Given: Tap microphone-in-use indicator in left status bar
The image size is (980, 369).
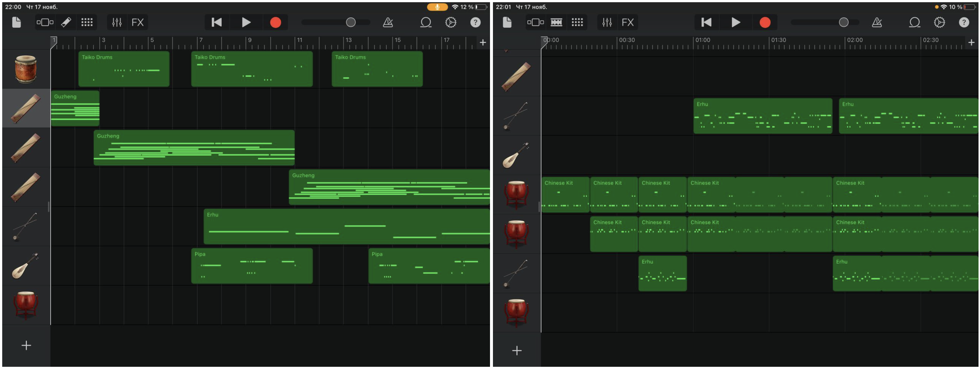Looking at the screenshot, I should (437, 7).
